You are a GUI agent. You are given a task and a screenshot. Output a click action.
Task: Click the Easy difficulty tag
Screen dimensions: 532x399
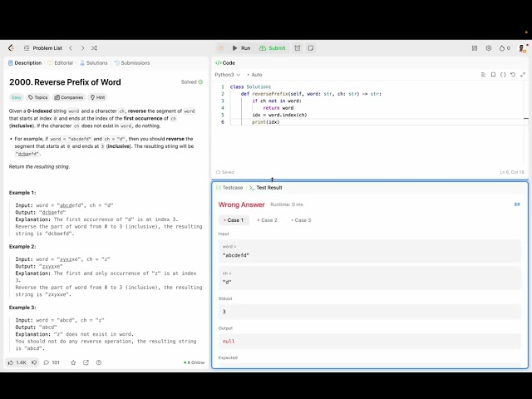pos(17,97)
